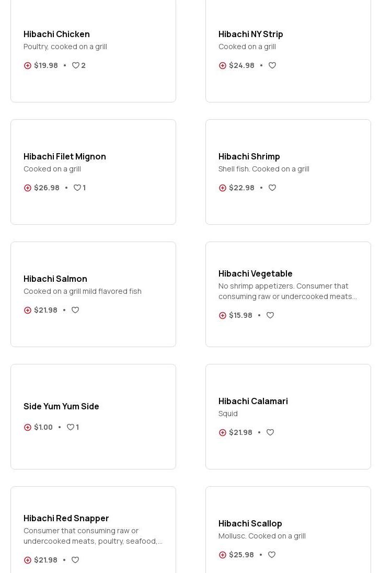Image resolution: width=392 pixels, height=573 pixels.
Task: Click the add icon for Hibachi Chicken
Action: click(28, 65)
